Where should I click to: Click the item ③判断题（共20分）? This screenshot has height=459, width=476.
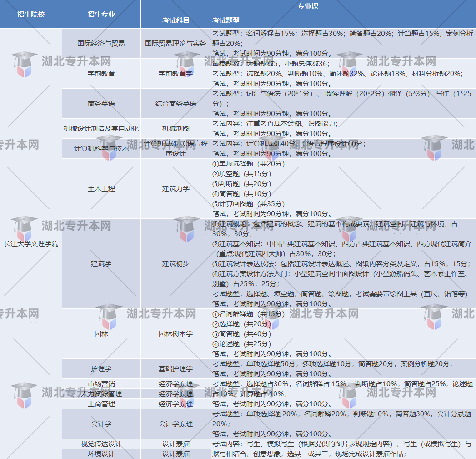[242, 184]
